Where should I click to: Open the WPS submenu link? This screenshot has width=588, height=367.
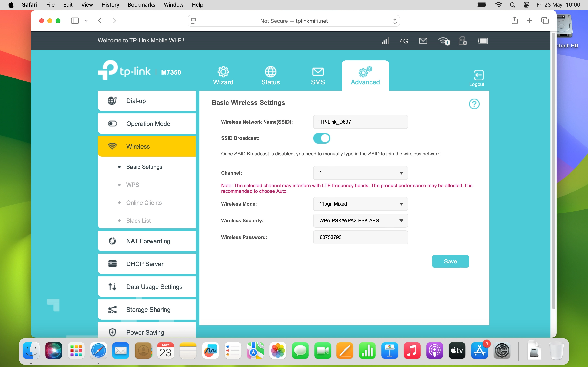tap(133, 185)
